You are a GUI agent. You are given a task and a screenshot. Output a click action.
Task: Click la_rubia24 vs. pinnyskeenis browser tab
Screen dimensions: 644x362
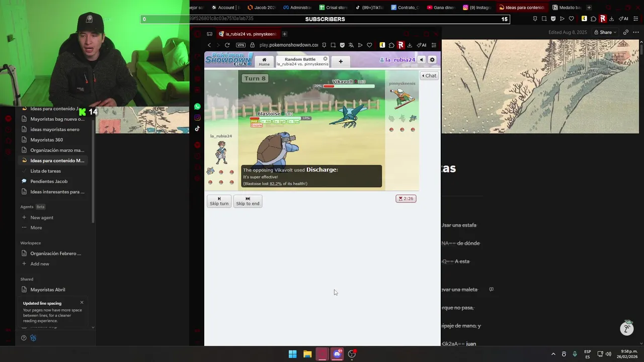[248, 34]
